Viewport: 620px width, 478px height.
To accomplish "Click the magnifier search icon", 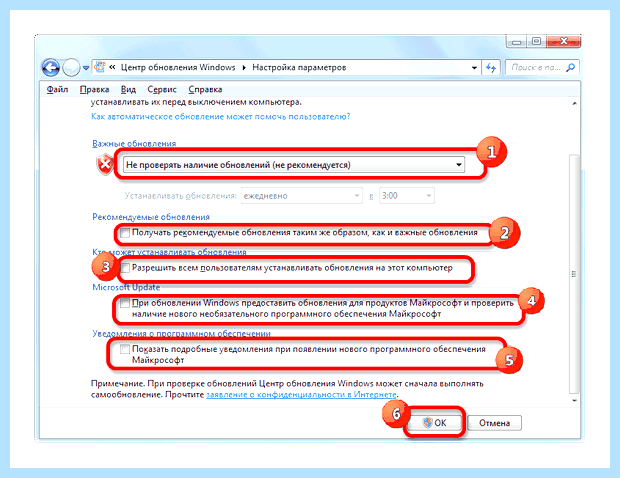I will (571, 68).
